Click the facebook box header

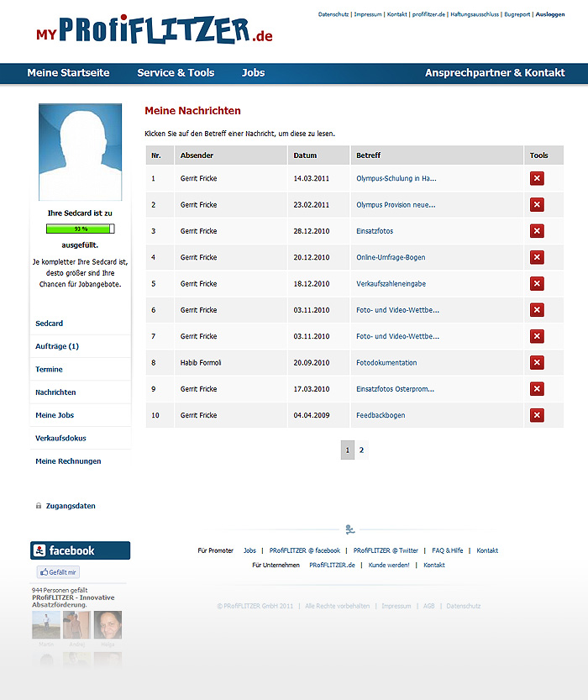coord(81,550)
